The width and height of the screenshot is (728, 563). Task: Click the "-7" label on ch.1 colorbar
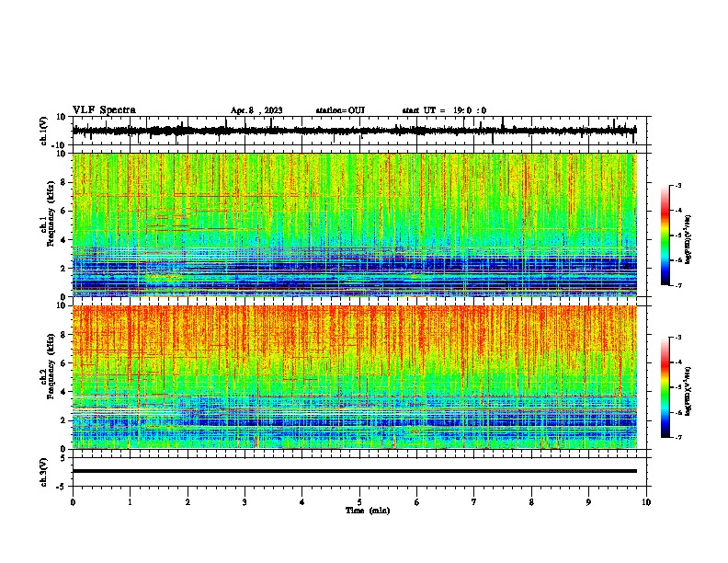pos(678,285)
